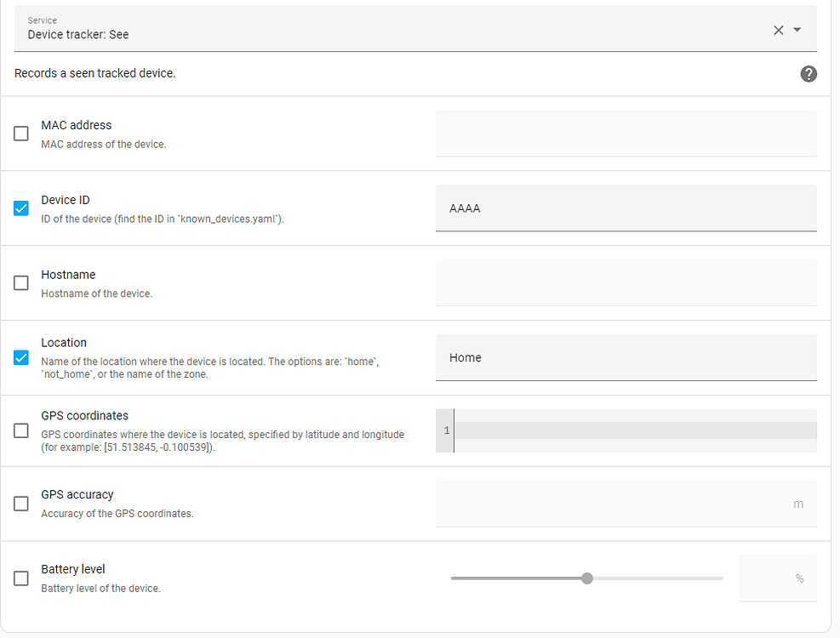Image resolution: width=840 pixels, height=638 pixels.
Task: Click line number 1 in GPS editor
Action: 446,431
